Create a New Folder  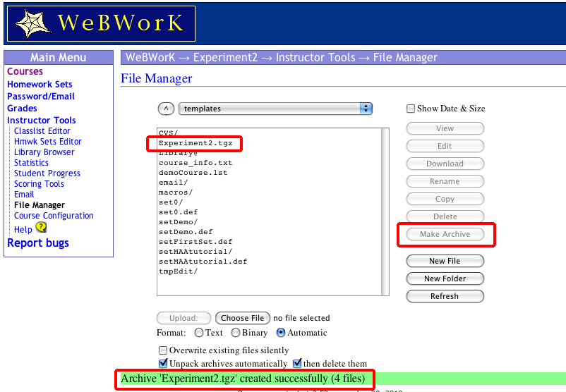[x=445, y=278]
